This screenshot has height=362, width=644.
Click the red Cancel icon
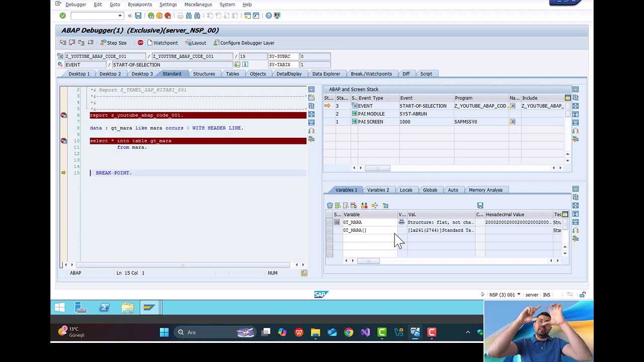click(x=168, y=16)
